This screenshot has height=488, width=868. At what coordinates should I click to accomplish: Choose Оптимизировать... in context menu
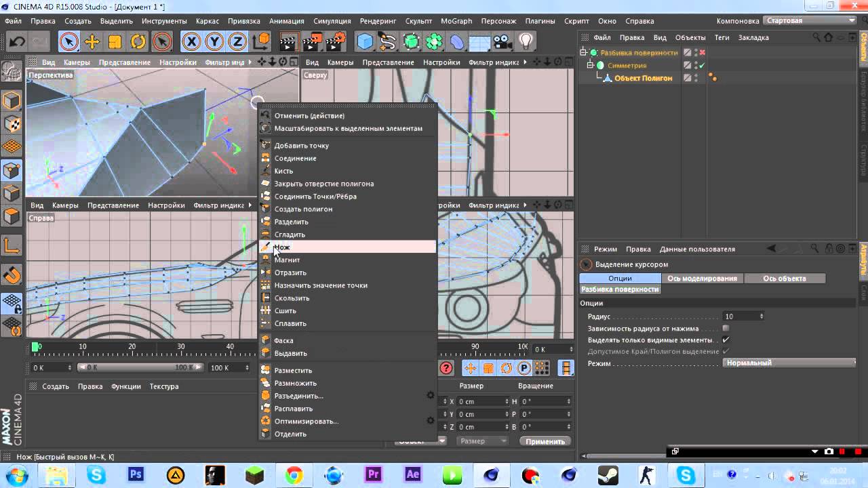tap(347, 422)
